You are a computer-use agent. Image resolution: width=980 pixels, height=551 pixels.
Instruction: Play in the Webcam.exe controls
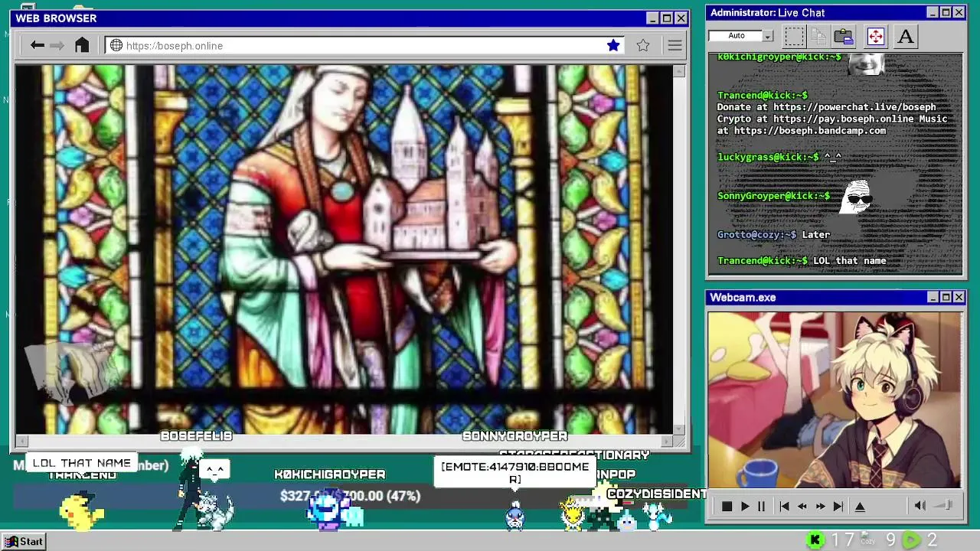(x=744, y=506)
